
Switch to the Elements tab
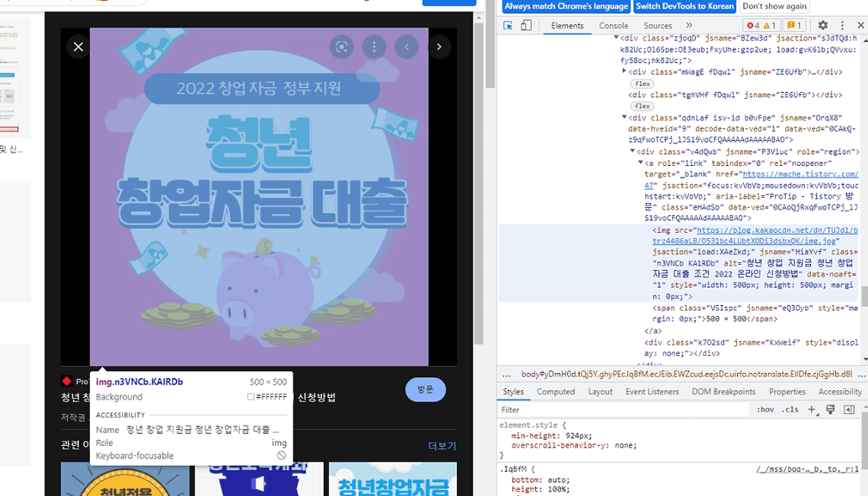(567, 25)
